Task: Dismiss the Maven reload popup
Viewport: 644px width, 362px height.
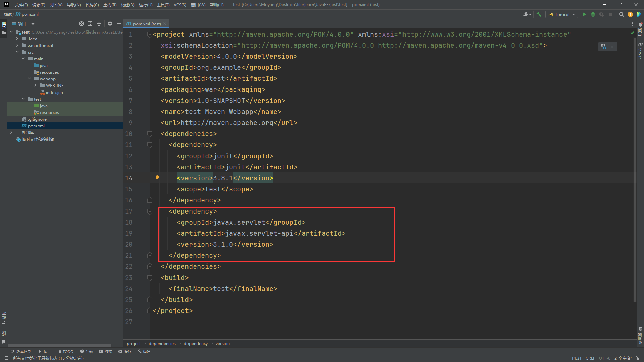Action: pos(612,47)
